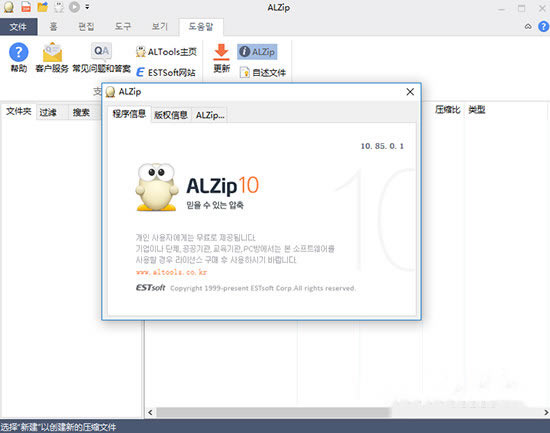Screen dimensions: 550x433
Task: Click the gray play circle icon in quick toolbar
Action: coord(74,7)
